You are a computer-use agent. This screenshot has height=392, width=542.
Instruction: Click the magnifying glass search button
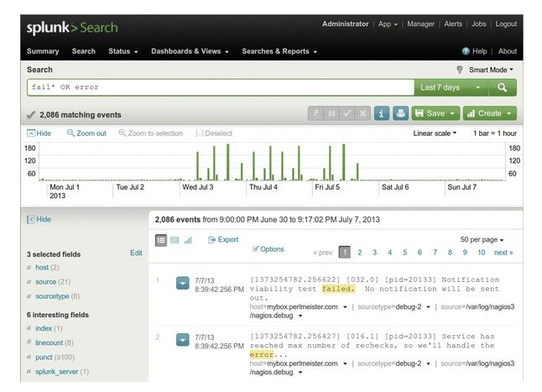[502, 87]
